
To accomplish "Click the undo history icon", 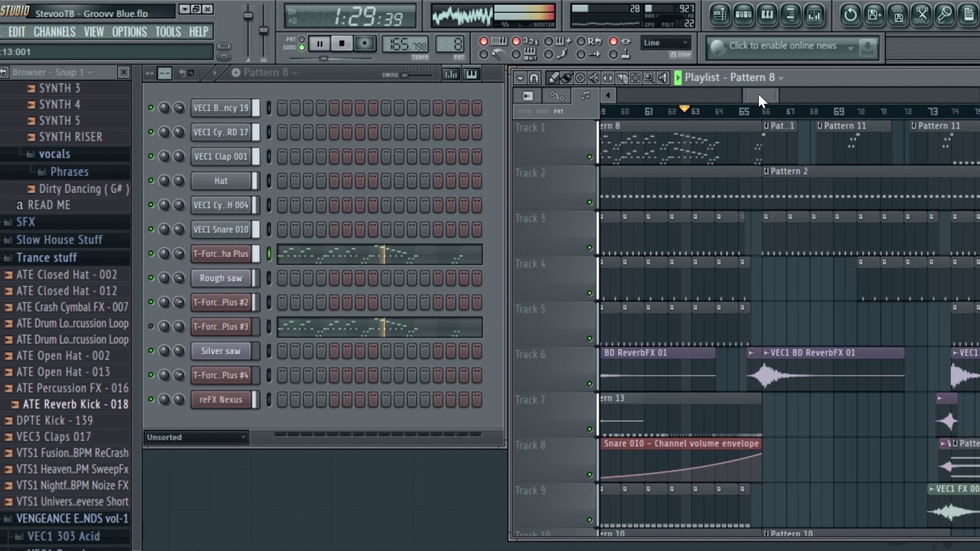I will pyautogui.click(x=851, y=14).
